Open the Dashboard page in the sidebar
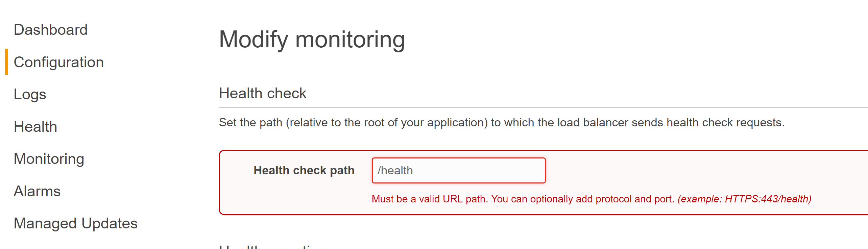 pos(51,30)
